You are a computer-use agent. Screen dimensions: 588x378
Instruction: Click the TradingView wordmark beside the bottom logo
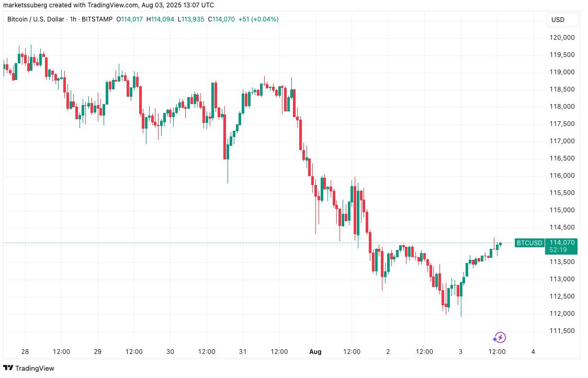[x=35, y=369]
